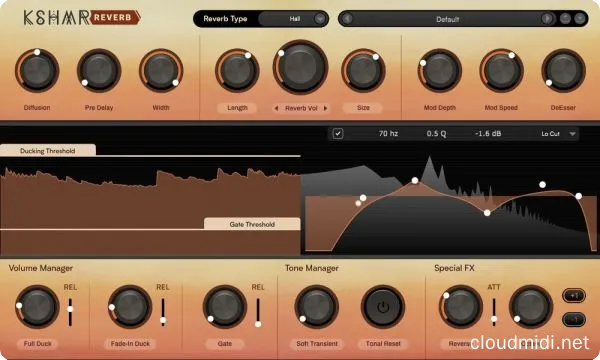
Task: Open the Lo Cut filter type dropdown
Action: click(x=558, y=134)
